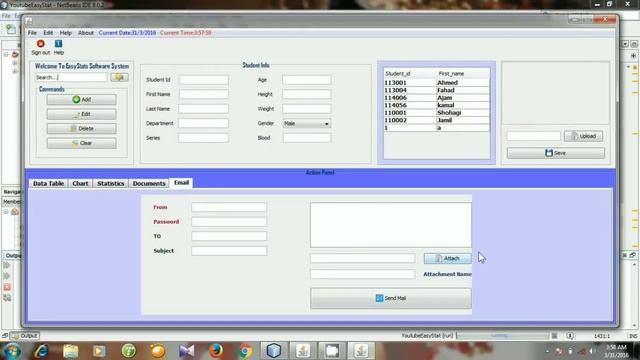Click the Blood input field
This screenshot has width=640, height=360.
click(x=307, y=138)
